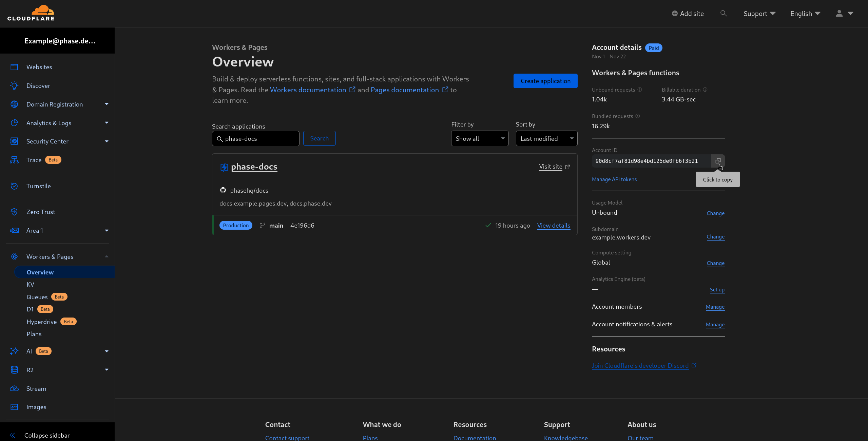868x441 pixels.
Task: Open the Manage API tokens link
Action: [614, 179]
